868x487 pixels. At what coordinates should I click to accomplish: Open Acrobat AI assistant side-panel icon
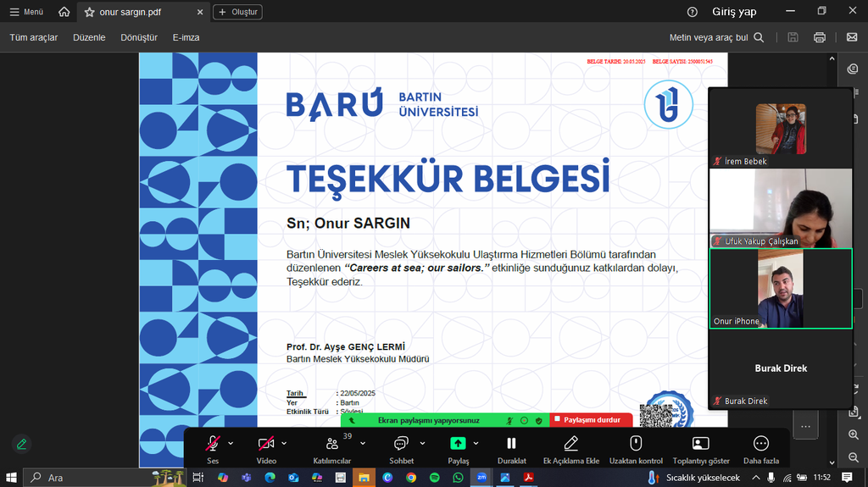coord(853,69)
